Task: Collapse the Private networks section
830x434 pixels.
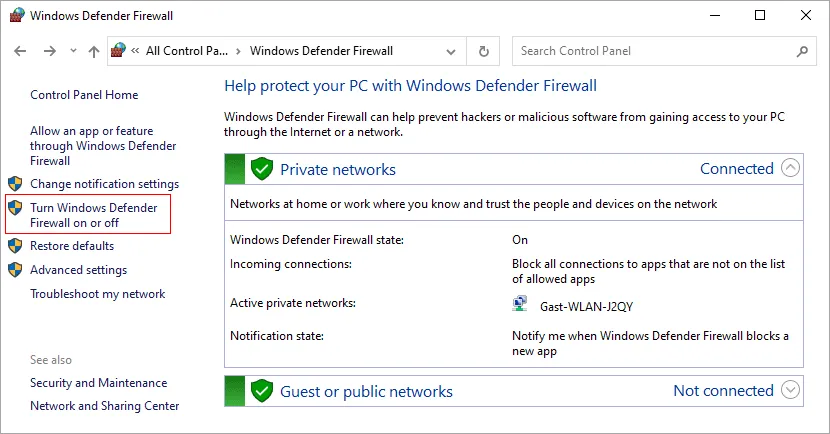Action: (x=790, y=168)
